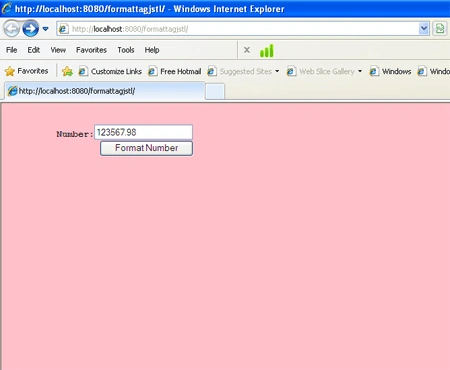Image resolution: width=450 pixels, height=370 pixels.
Task: Open the Customize Links bookmark
Action: 110,71
